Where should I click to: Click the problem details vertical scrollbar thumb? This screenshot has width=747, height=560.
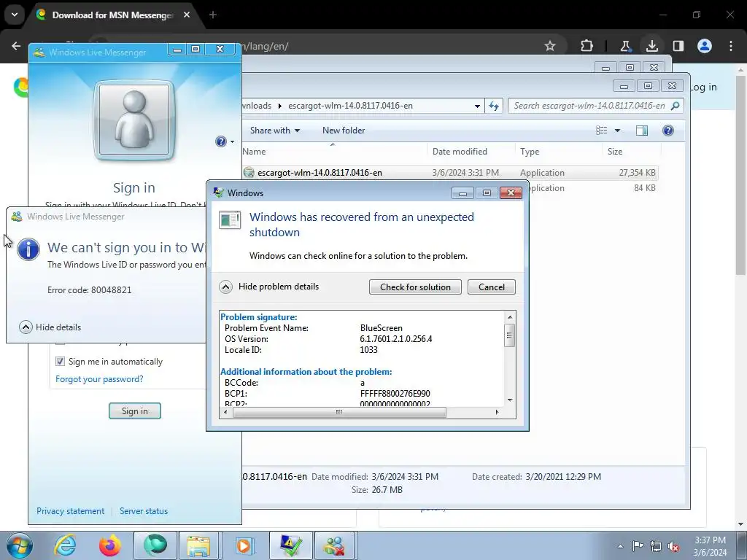tap(509, 335)
